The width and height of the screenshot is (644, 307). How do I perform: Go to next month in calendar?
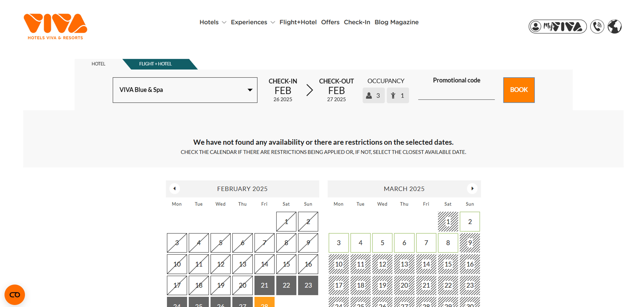tap(472, 189)
